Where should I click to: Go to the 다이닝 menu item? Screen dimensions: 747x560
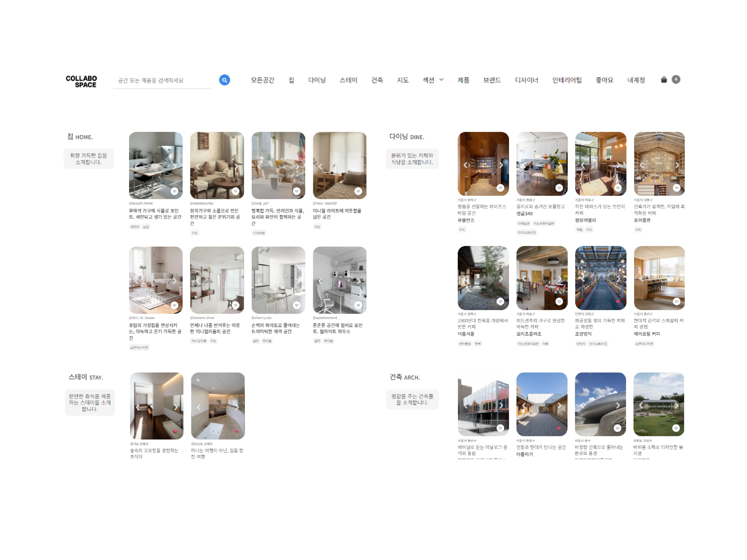tap(317, 80)
